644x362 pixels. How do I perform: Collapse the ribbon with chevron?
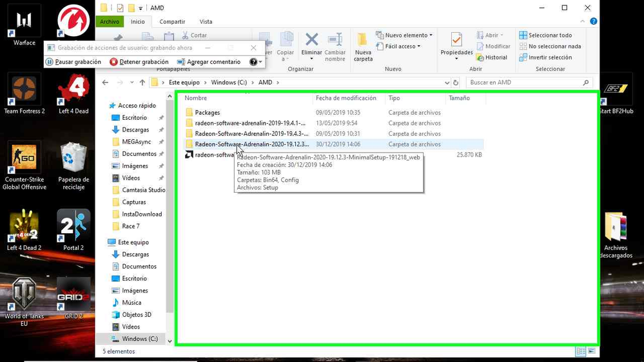coord(582,21)
